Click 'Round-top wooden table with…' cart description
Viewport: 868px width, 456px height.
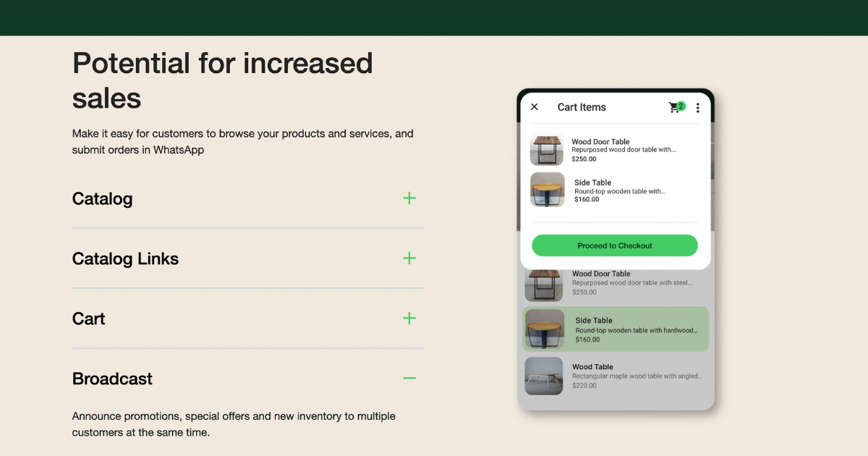click(x=620, y=191)
